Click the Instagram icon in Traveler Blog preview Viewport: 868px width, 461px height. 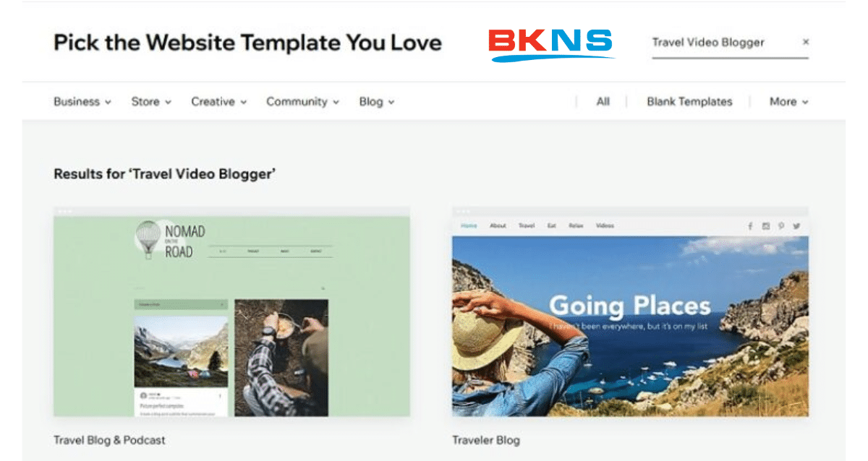[x=766, y=226]
